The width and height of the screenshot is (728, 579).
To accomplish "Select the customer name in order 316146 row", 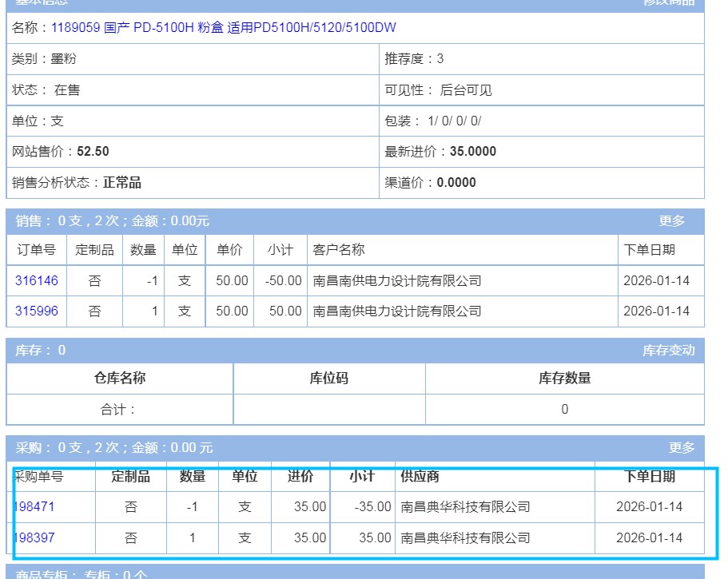I will coord(397,281).
